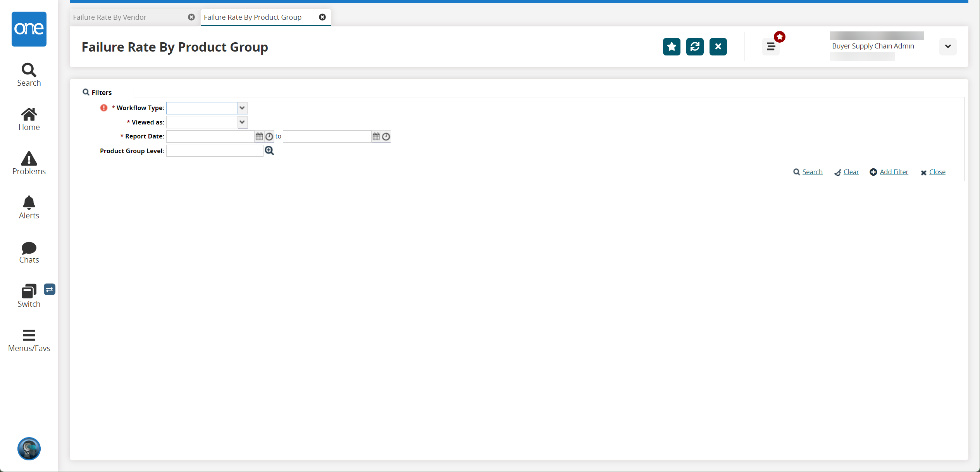The width and height of the screenshot is (980, 472).
Task: Click the red notification badge icon
Action: click(x=779, y=37)
